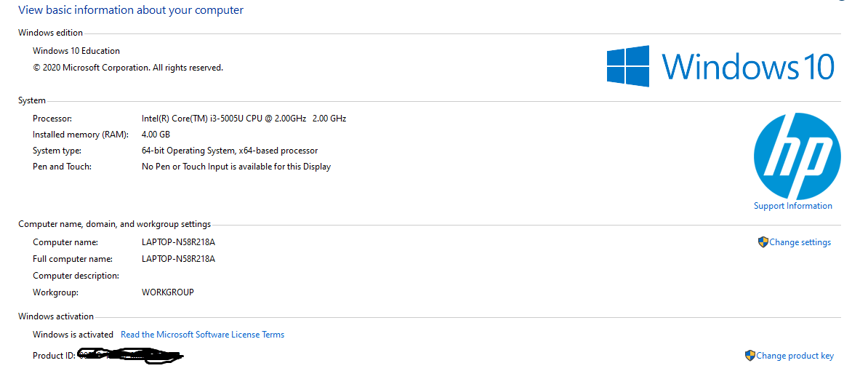Click the Workgroup: label
Image resolution: width=868 pixels, height=371 pixels.
pos(55,292)
